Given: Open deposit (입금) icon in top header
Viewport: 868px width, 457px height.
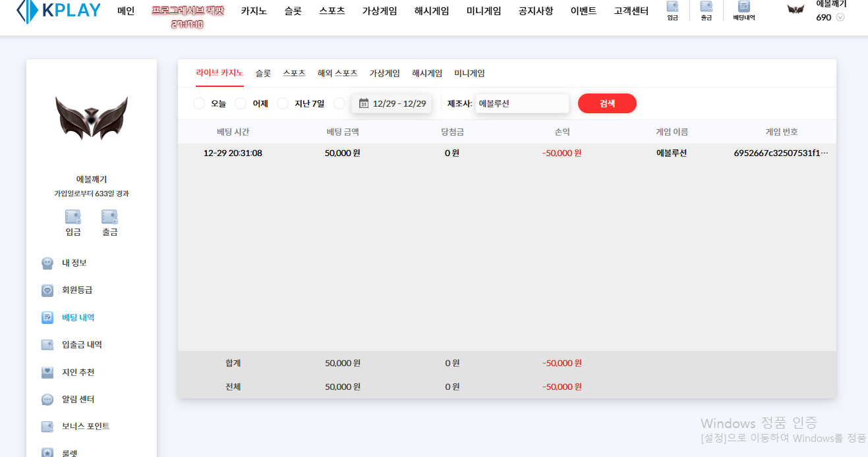Looking at the screenshot, I should tap(672, 11).
